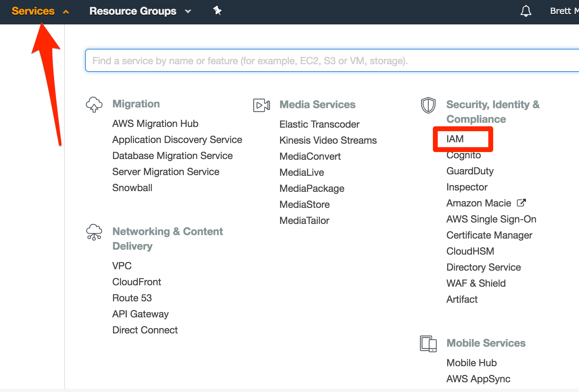Open Amazon Macie
This screenshot has width=579, height=392.
(479, 203)
